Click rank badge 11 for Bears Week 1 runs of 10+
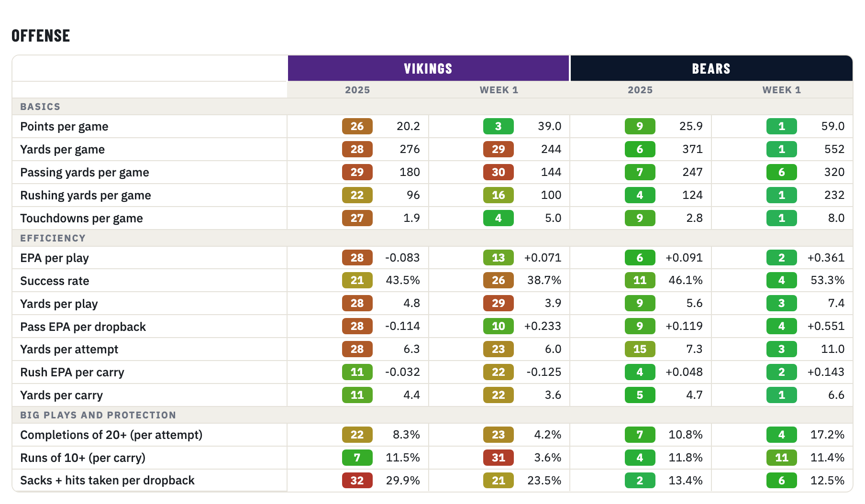The height and width of the screenshot is (504, 865). 782,458
